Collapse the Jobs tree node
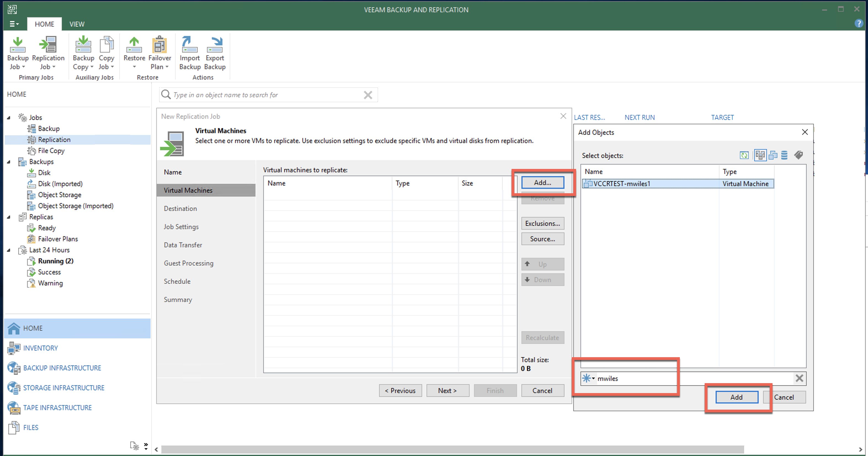 pyautogui.click(x=9, y=117)
